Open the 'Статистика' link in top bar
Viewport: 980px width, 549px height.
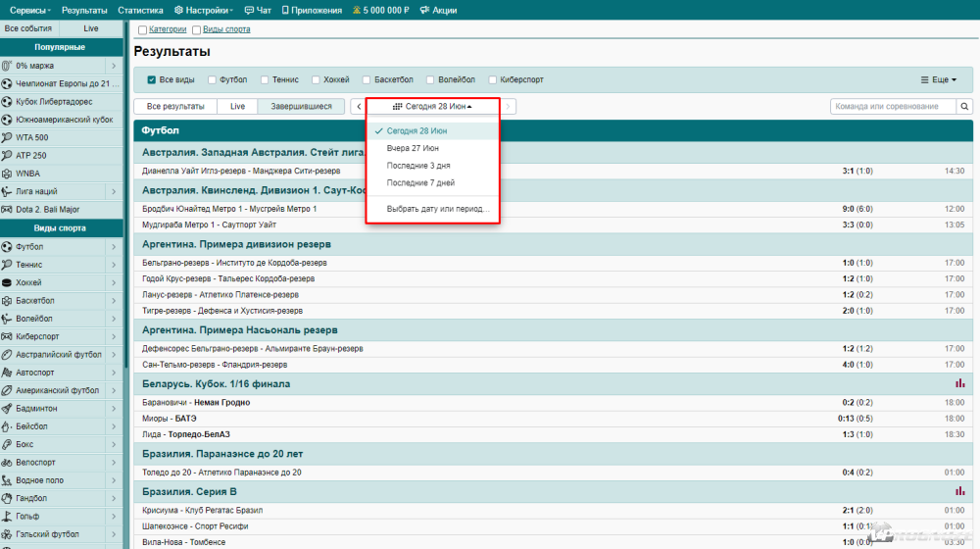[x=140, y=10]
